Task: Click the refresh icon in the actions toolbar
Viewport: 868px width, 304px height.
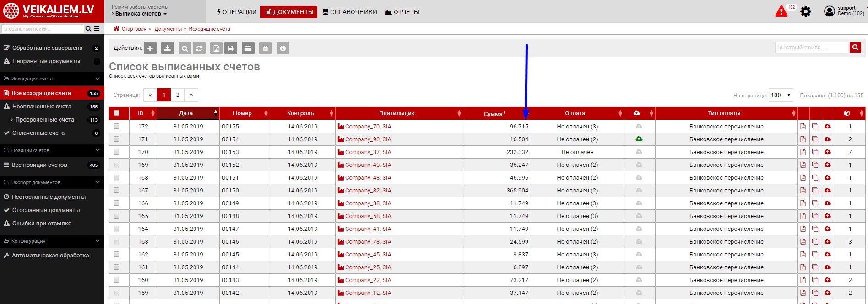Action: 199,48
